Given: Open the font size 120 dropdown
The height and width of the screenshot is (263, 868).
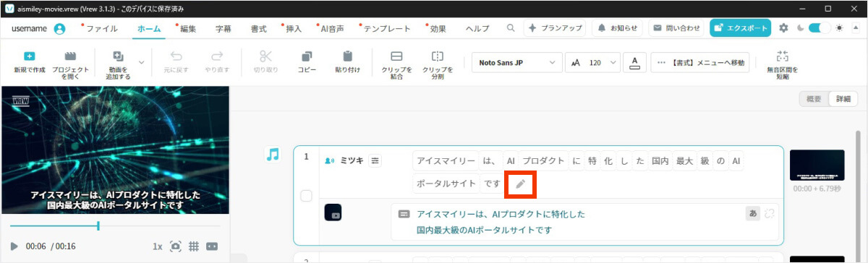Looking at the screenshot, I should point(592,63).
